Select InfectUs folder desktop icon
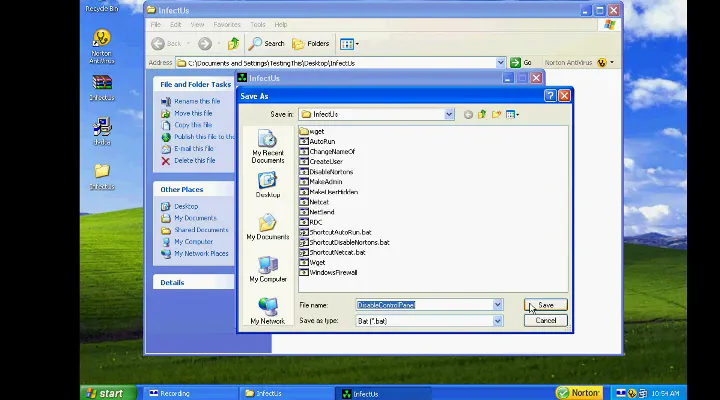The image size is (720, 400). [x=102, y=177]
